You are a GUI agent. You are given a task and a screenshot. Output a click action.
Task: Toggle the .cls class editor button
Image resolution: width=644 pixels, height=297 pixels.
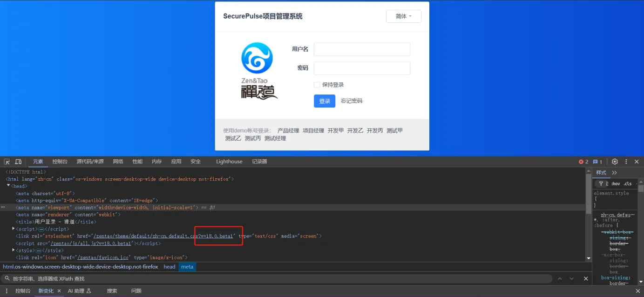(628, 183)
